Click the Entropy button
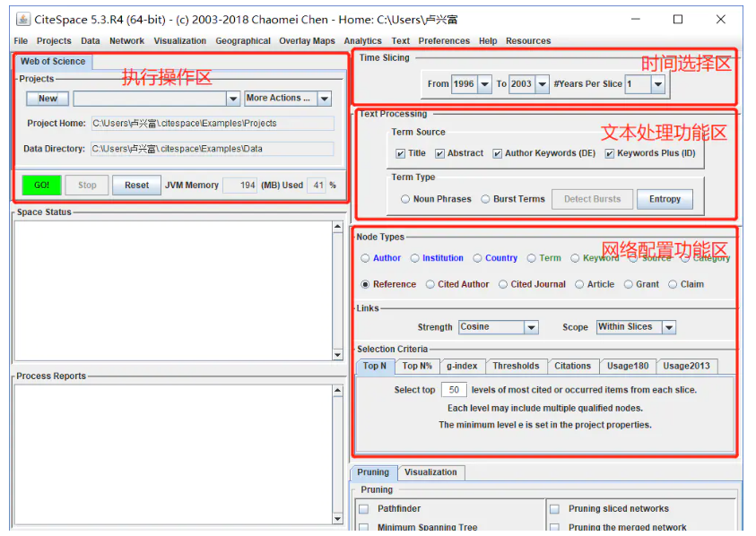 click(665, 199)
